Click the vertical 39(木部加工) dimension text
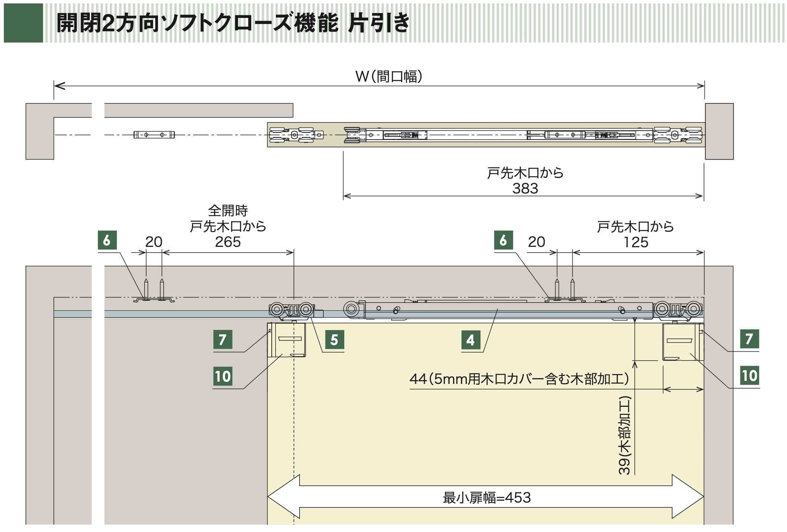The width and height of the screenshot is (787, 532). pos(624,435)
